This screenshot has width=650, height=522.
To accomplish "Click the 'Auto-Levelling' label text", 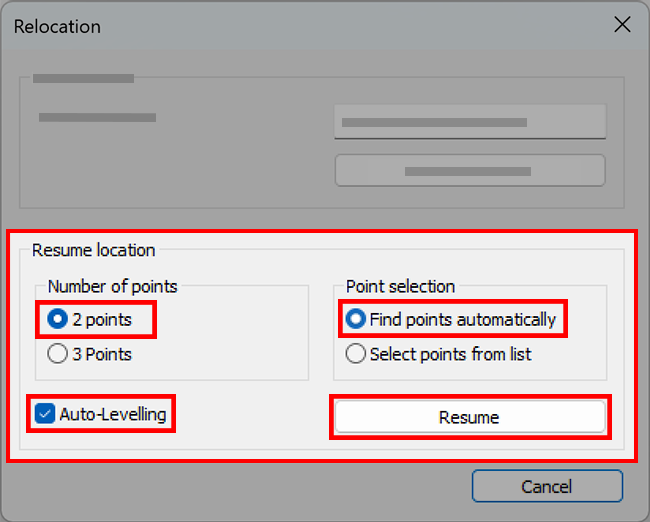I will point(113,414).
